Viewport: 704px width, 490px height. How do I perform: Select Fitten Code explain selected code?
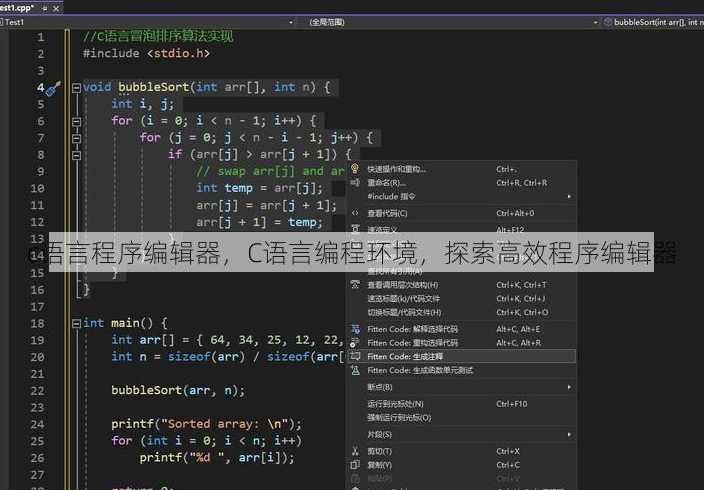(461, 329)
